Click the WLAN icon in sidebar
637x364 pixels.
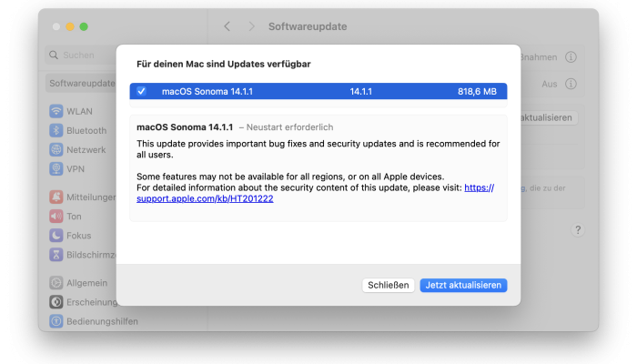pos(56,111)
